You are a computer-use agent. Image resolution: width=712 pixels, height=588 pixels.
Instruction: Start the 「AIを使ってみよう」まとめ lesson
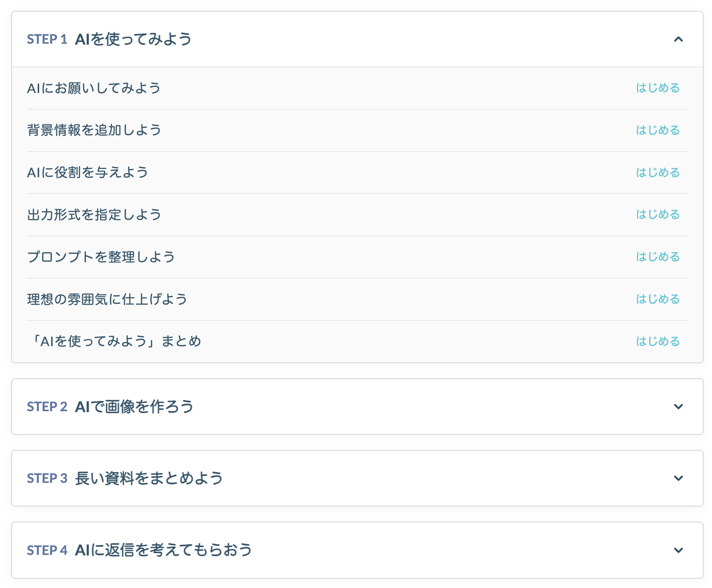[658, 341]
